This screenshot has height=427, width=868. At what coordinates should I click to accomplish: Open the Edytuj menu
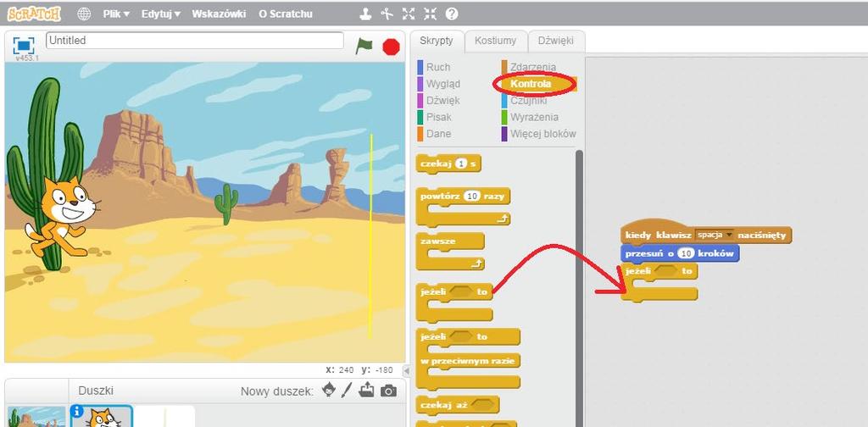tap(161, 14)
